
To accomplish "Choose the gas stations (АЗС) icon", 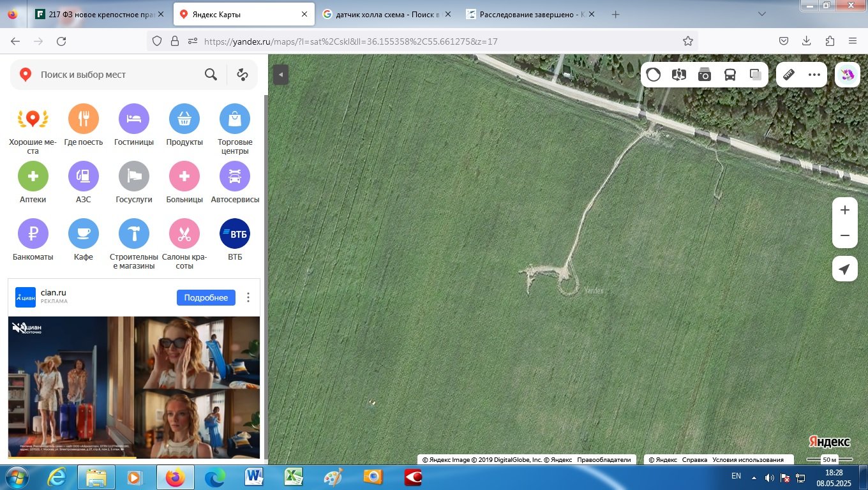I will pos(83,176).
